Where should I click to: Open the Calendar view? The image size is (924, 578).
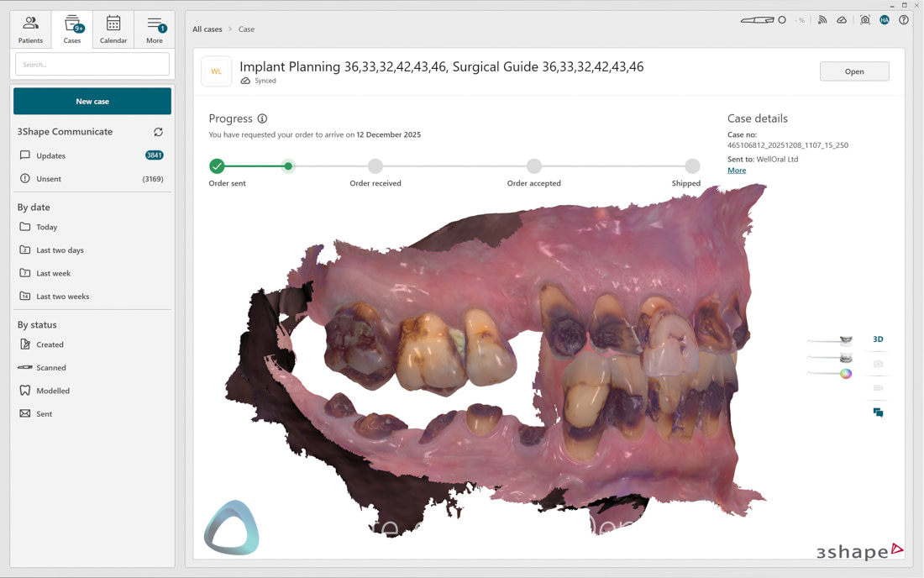(113, 28)
